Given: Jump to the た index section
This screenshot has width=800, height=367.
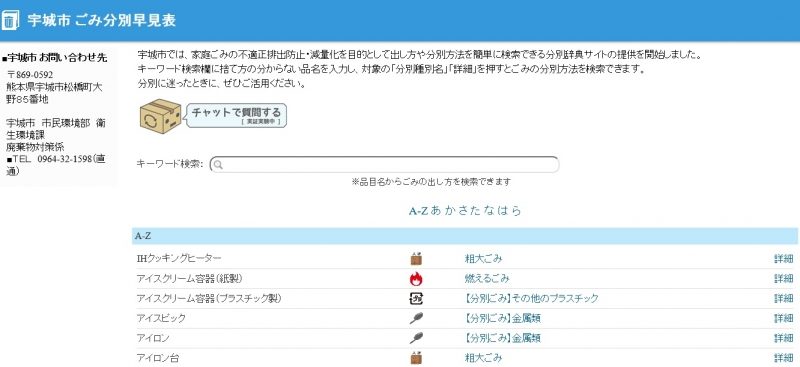Looking at the screenshot, I should point(476,211).
